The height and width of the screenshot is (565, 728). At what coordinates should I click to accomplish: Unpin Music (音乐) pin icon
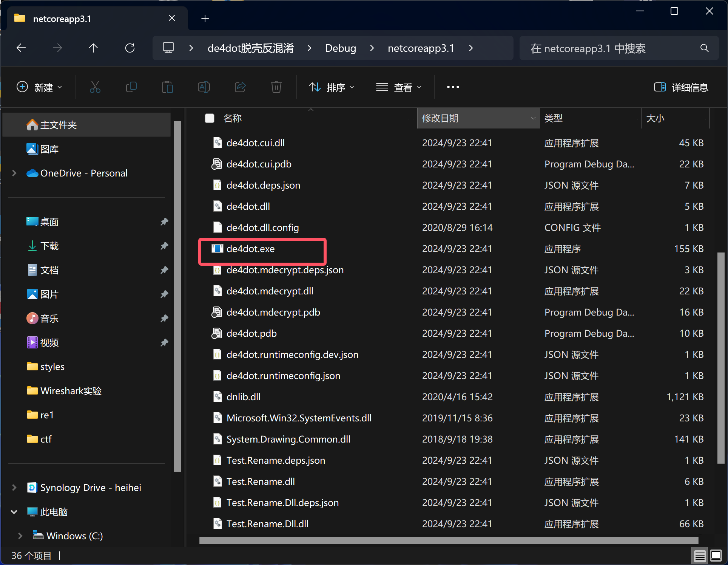(164, 319)
